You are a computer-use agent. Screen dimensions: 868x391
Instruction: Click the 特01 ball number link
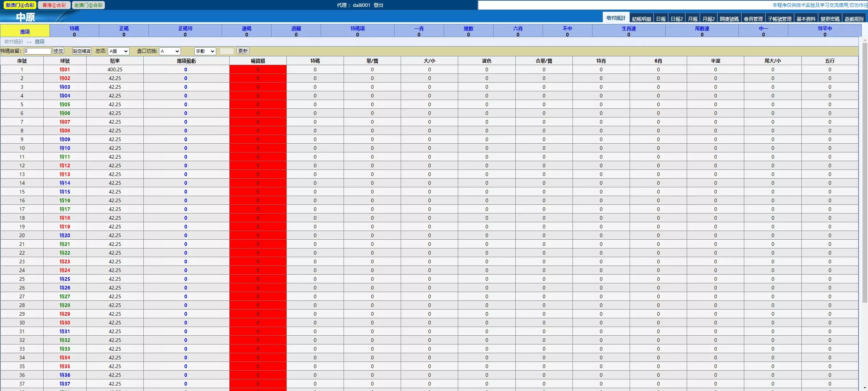point(65,69)
